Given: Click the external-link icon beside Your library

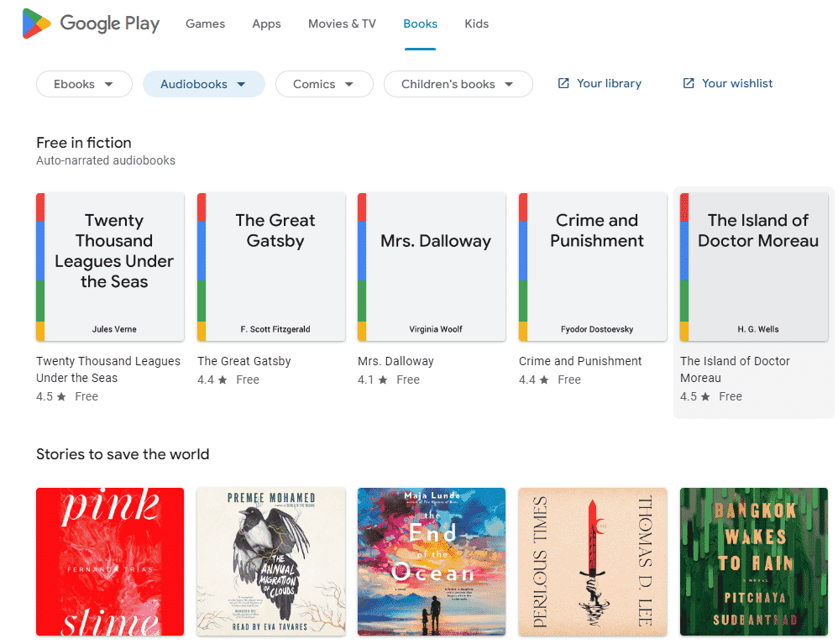Looking at the screenshot, I should point(563,83).
